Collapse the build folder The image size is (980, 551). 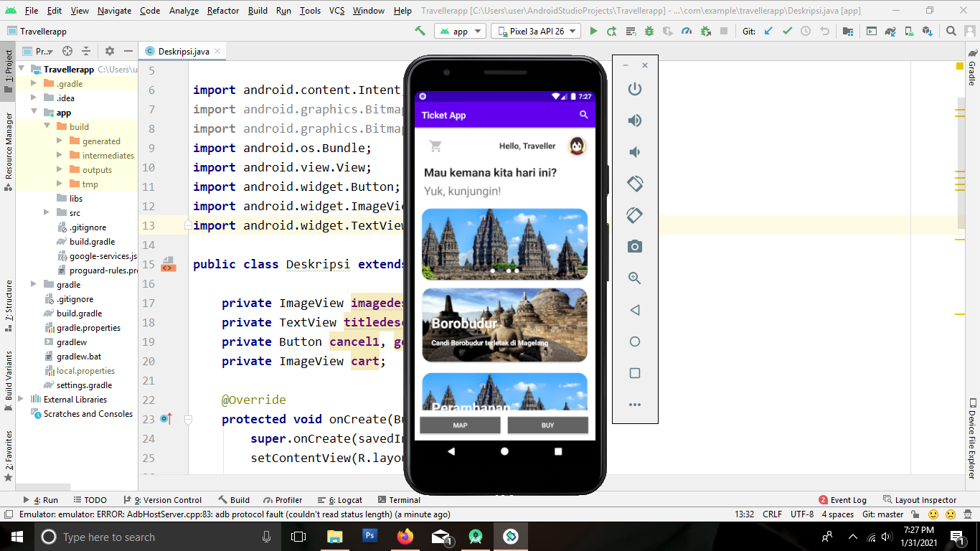47,127
